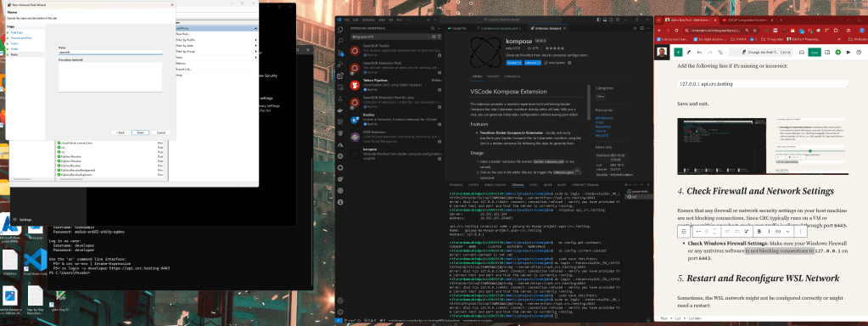
Task: Clear extensions search results icon
Action: (434, 37)
